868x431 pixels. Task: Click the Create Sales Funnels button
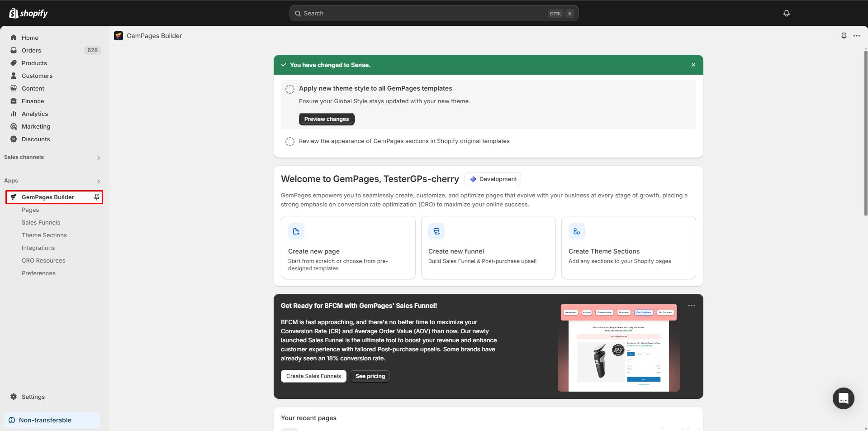click(x=313, y=376)
